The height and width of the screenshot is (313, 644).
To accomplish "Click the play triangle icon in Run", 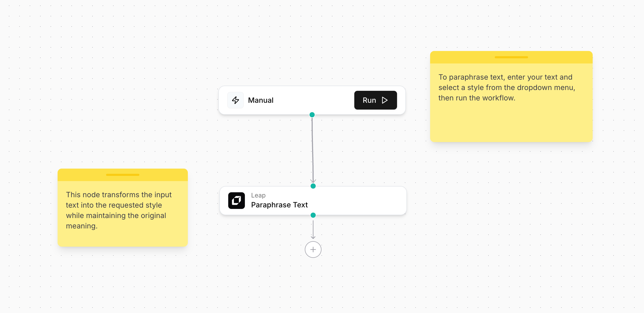I will (x=385, y=100).
